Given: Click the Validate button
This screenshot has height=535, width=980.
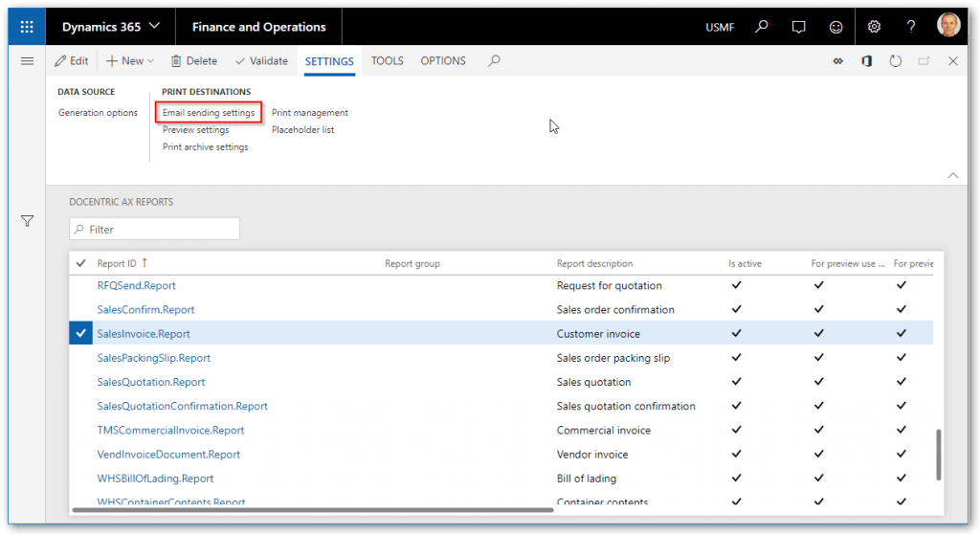Looking at the screenshot, I should pyautogui.click(x=261, y=60).
